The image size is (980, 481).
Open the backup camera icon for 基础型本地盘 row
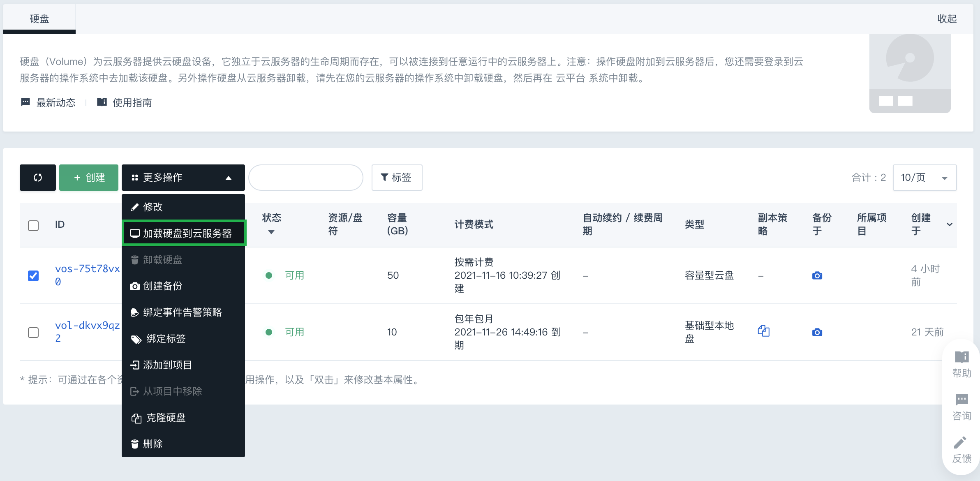click(817, 332)
